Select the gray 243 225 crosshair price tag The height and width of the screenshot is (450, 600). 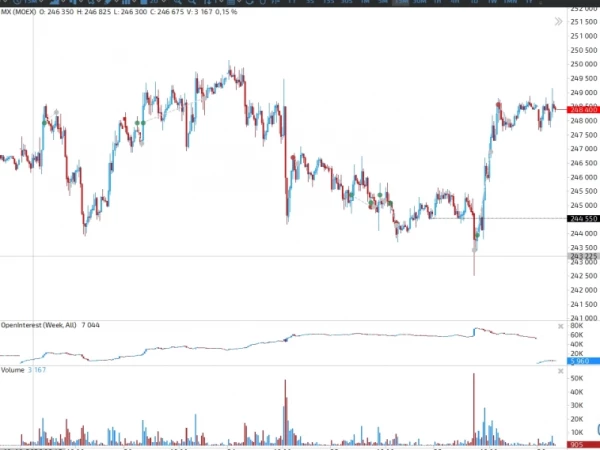tap(583, 256)
